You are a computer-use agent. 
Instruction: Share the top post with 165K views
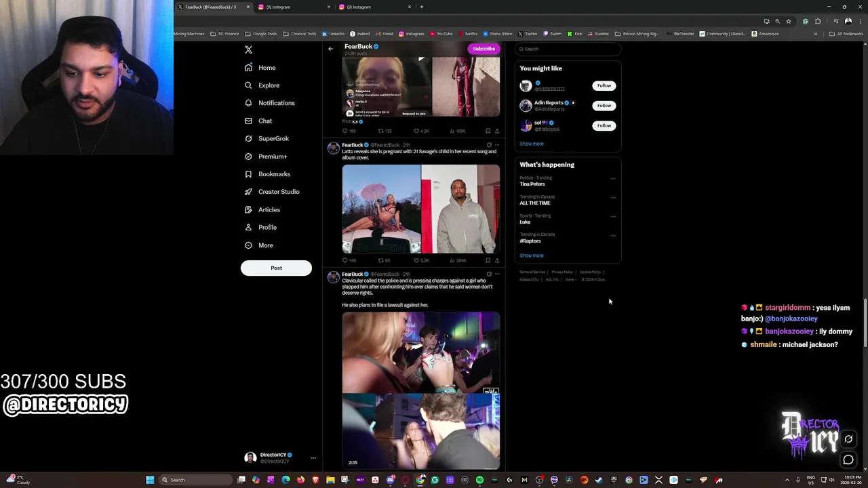(497, 131)
